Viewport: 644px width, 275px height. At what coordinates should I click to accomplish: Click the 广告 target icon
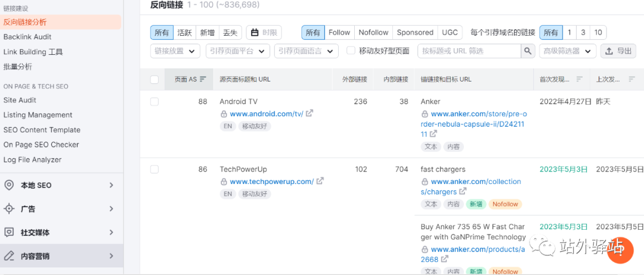click(x=8, y=208)
